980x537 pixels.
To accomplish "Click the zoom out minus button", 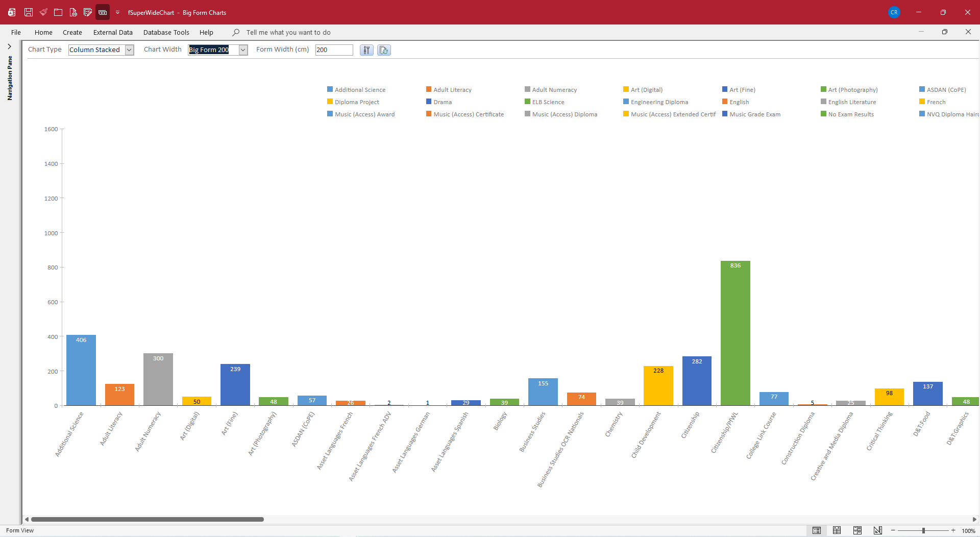I will (x=893, y=530).
